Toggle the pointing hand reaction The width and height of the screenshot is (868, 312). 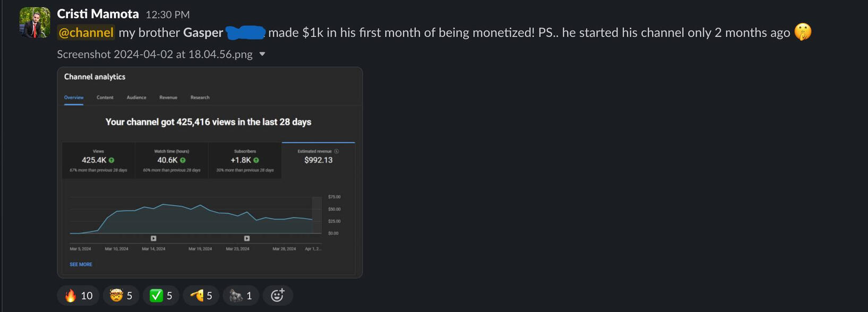(201, 296)
